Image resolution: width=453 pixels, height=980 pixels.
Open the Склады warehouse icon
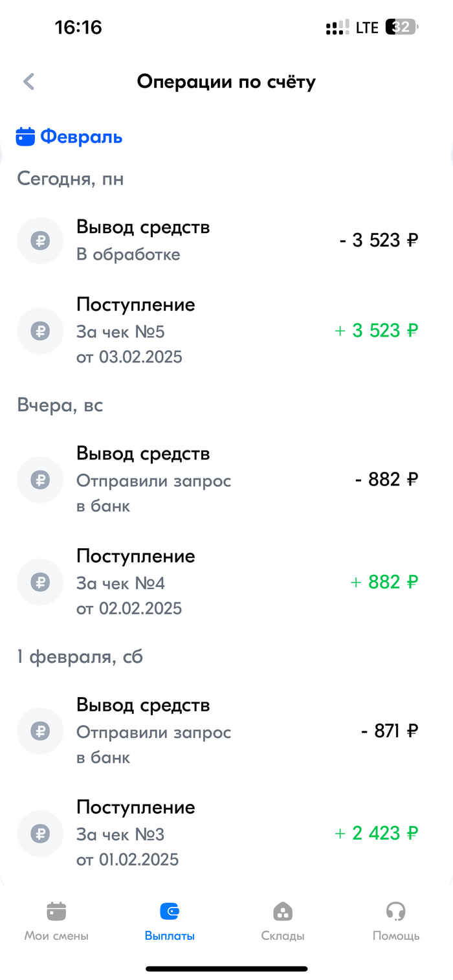[x=283, y=911]
